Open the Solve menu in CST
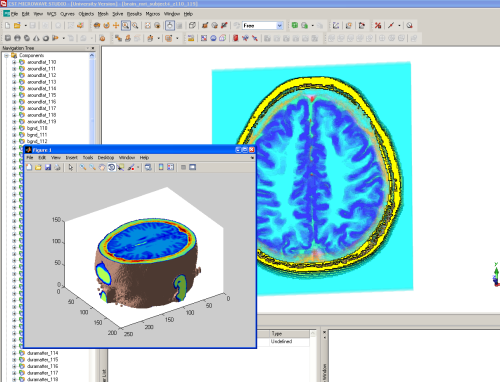This screenshot has height=382, width=500. 118,14
